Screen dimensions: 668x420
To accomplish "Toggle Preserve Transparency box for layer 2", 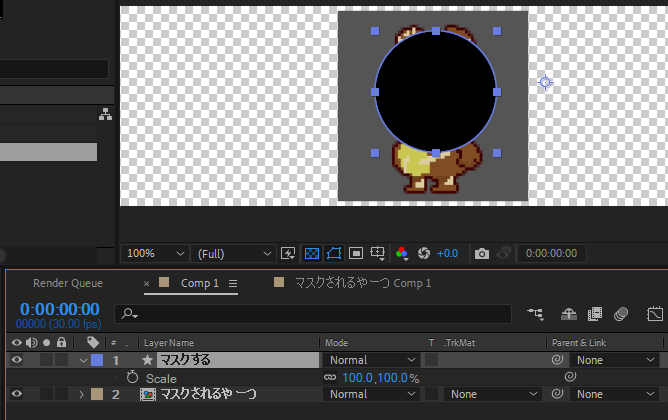I will (x=432, y=394).
